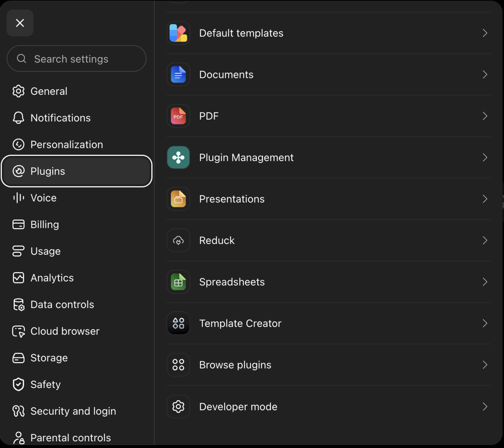Viewport: 504px width, 448px height.
Task: Select the Plugins sidebar item
Action: coord(76,171)
